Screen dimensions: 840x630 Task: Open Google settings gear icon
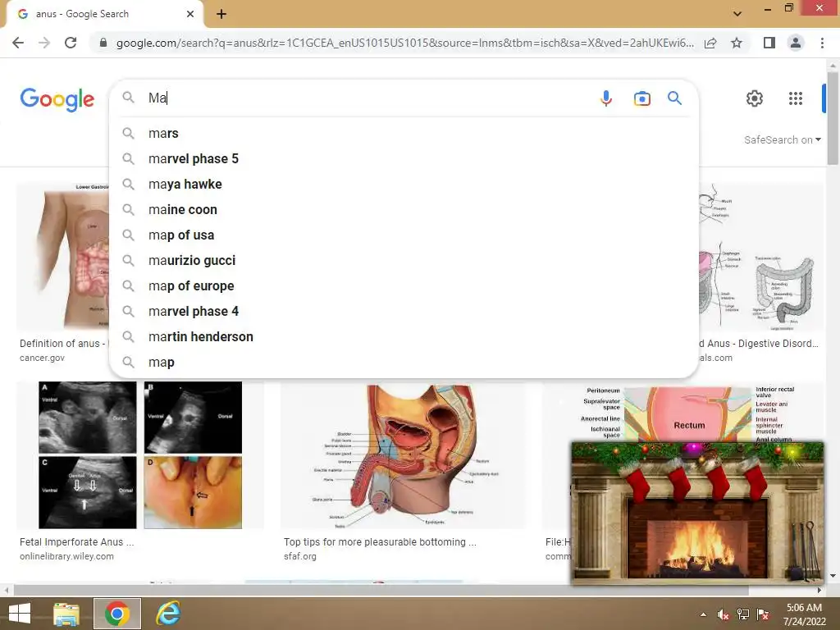tap(755, 98)
